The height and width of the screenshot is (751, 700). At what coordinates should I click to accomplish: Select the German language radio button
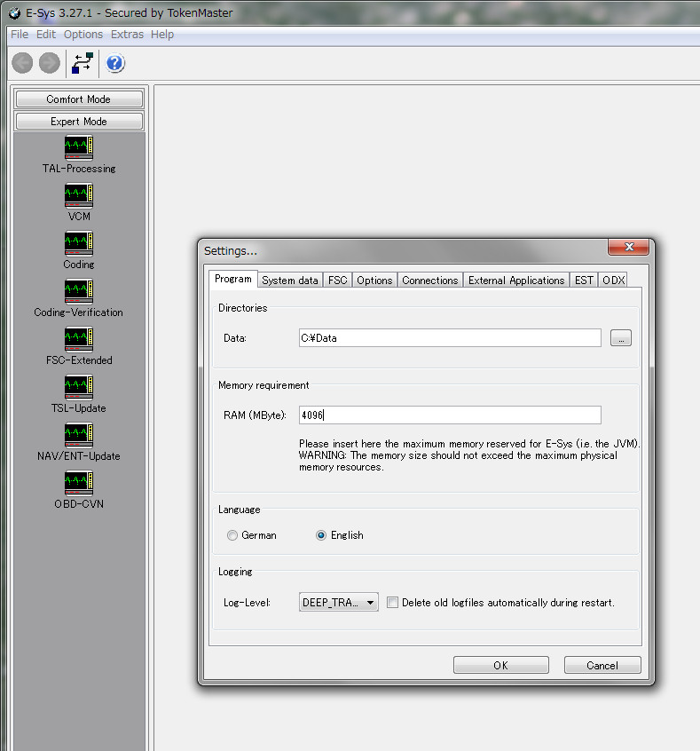pos(232,535)
